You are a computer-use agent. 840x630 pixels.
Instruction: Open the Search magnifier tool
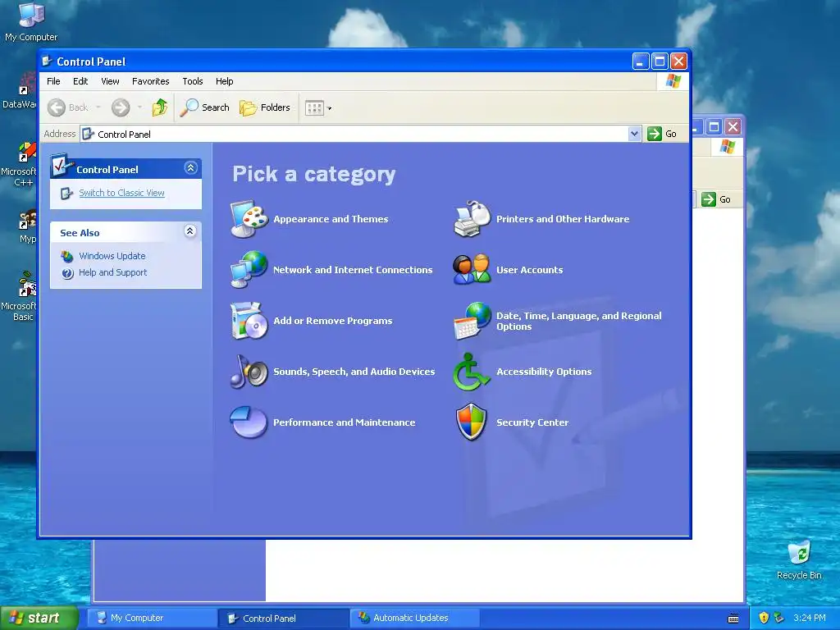(204, 107)
